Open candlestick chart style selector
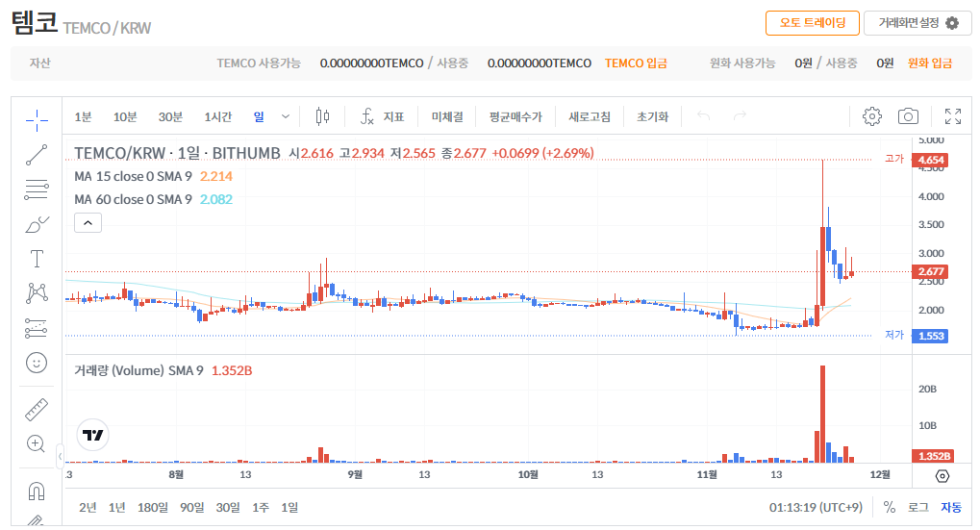 322,116
